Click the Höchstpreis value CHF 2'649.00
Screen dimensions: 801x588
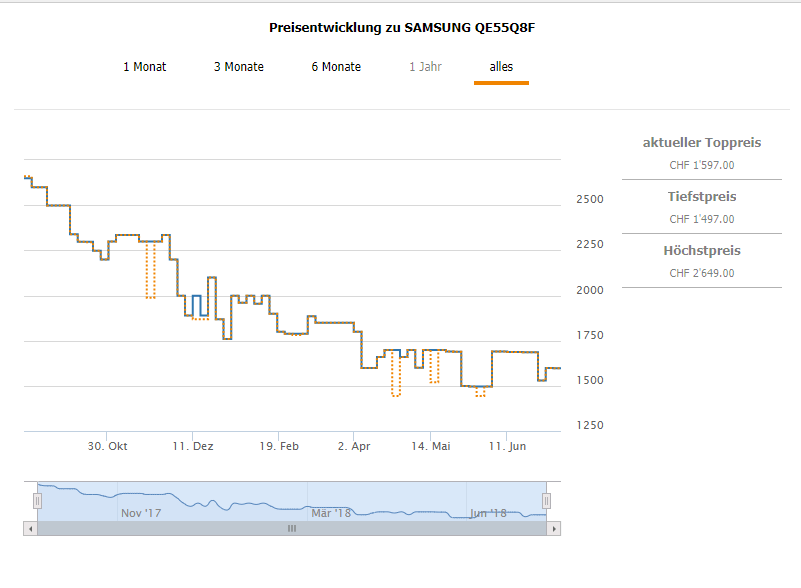coord(701,273)
